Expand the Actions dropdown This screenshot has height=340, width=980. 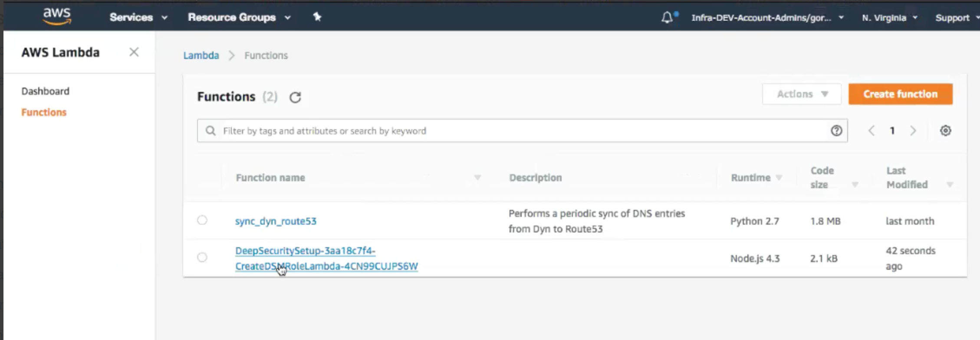pos(802,94)
